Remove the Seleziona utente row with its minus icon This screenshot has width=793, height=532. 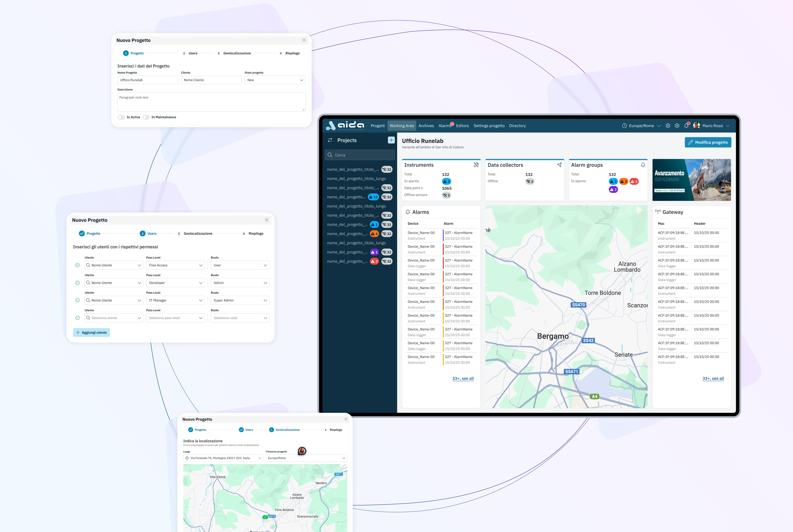coord(77,318)
